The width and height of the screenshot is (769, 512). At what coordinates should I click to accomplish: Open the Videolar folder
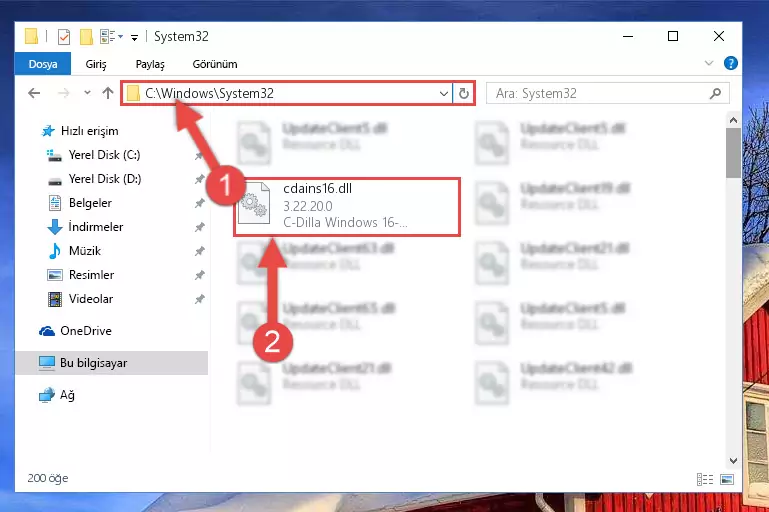(91, 299)
